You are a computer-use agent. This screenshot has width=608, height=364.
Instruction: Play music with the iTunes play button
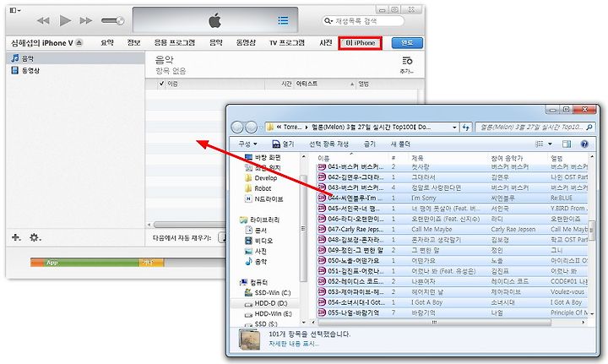(x=65, y=20)
